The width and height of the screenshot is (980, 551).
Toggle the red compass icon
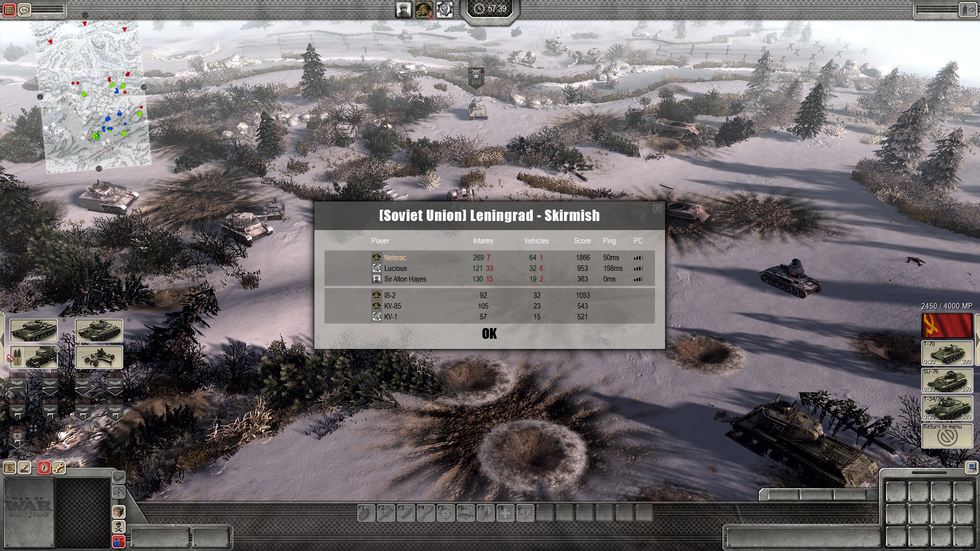tap(44, 467)
